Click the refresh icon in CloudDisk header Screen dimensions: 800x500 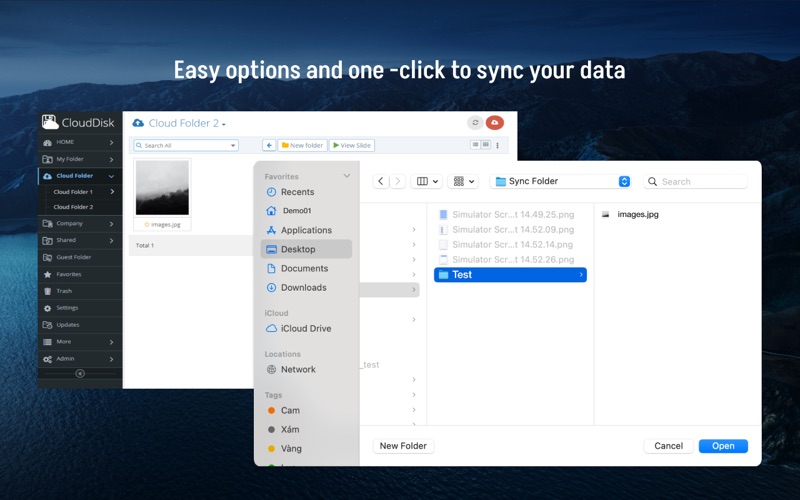[x=475, y=122]
